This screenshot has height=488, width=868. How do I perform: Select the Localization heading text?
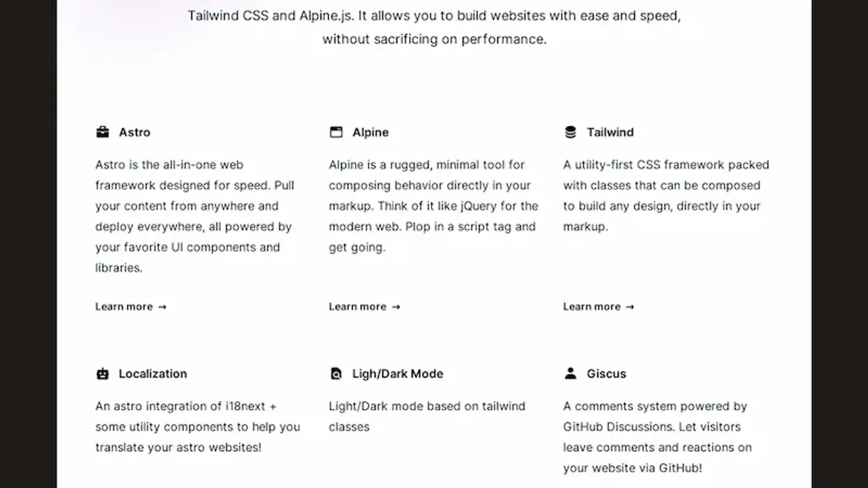[153, 374]
